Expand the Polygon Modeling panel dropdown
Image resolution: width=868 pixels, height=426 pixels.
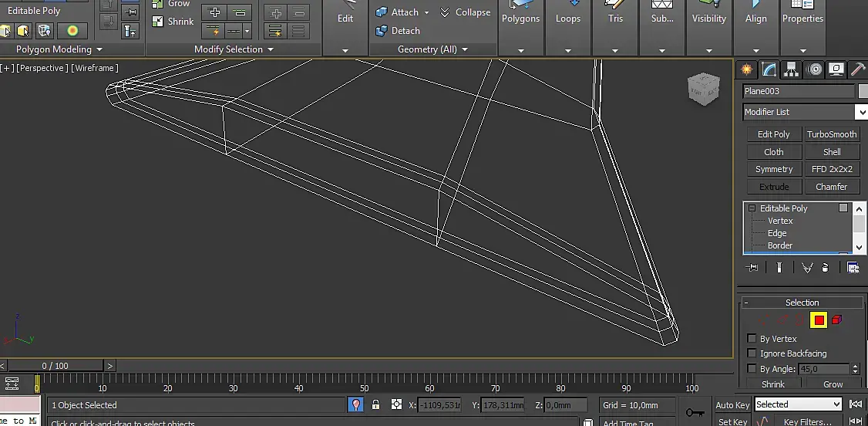coord(99,49)
